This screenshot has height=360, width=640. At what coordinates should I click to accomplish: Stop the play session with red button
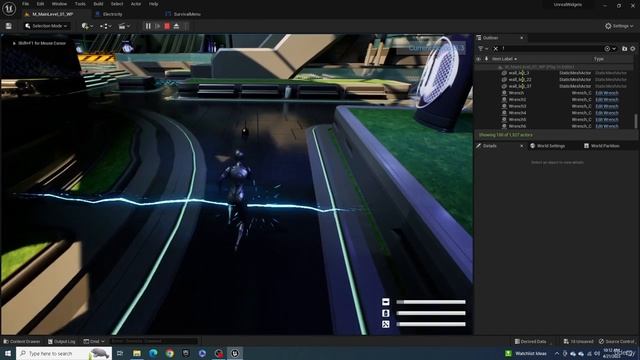pyautogui.click(x=167, y=26)
